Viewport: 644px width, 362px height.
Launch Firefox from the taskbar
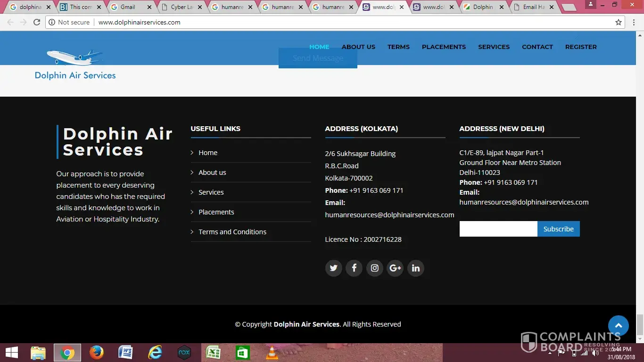pyautogui.click(x=97, y=353)
